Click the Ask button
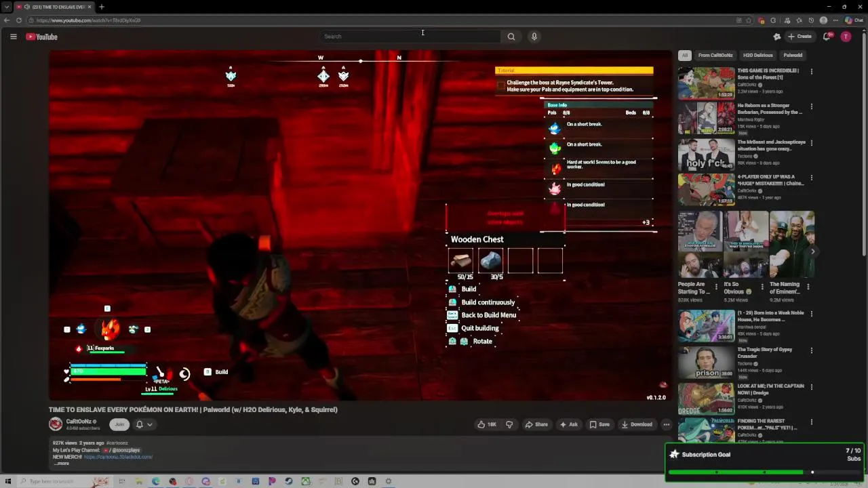The height and width of the screenshot is (488, 868). click(568, 424)
